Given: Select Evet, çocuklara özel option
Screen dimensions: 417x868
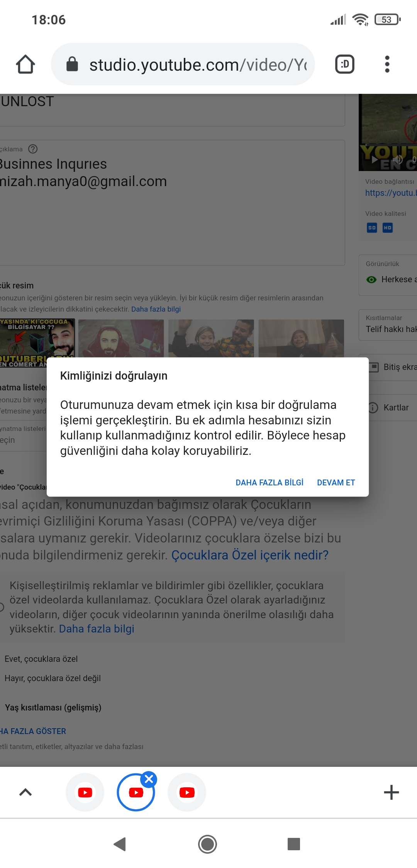Looking at the screenshot, I should [41, 659].
